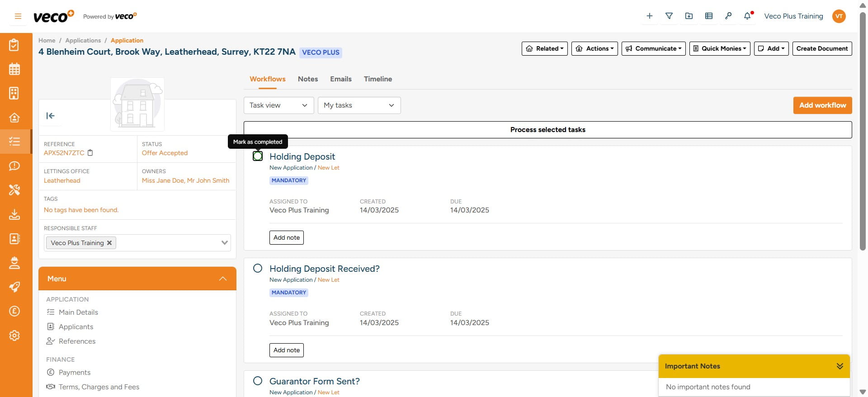The image size is (868, 397).
Task: Click the property house thumbnail image
Action: (x=137, y=104)
